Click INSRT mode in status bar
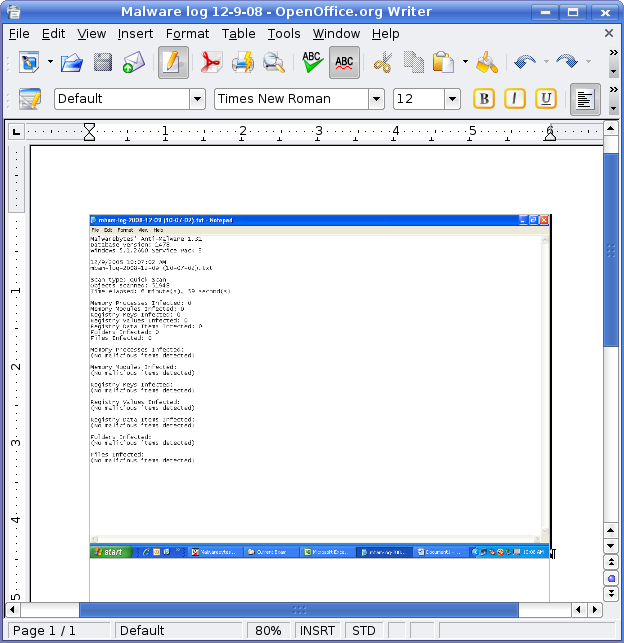 318,631
